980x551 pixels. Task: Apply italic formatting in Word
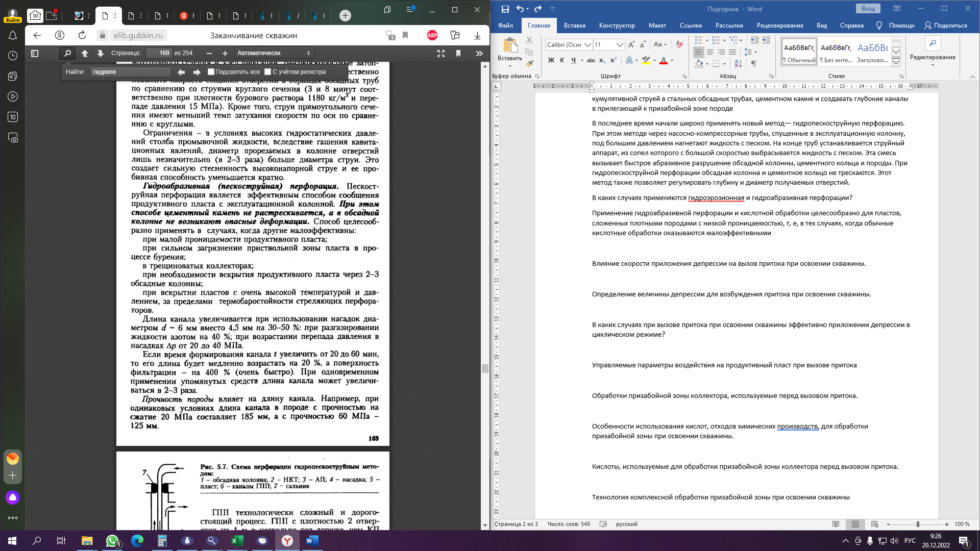pyautogui.click(x=562, y=60)
